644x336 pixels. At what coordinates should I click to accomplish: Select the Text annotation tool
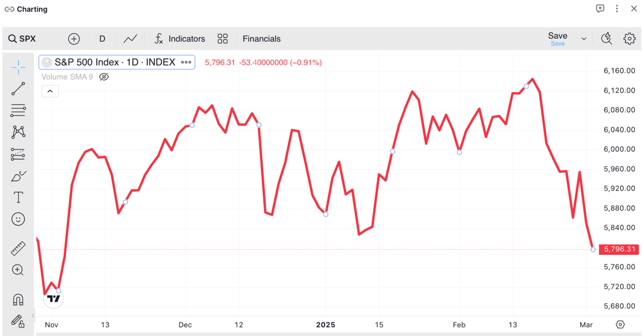click(x=18, y=198)
